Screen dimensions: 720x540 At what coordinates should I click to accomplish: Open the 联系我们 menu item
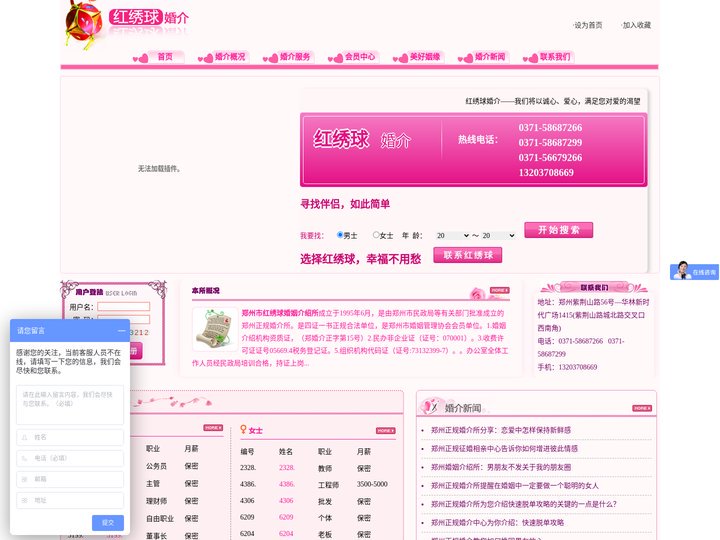click(555, 56)
